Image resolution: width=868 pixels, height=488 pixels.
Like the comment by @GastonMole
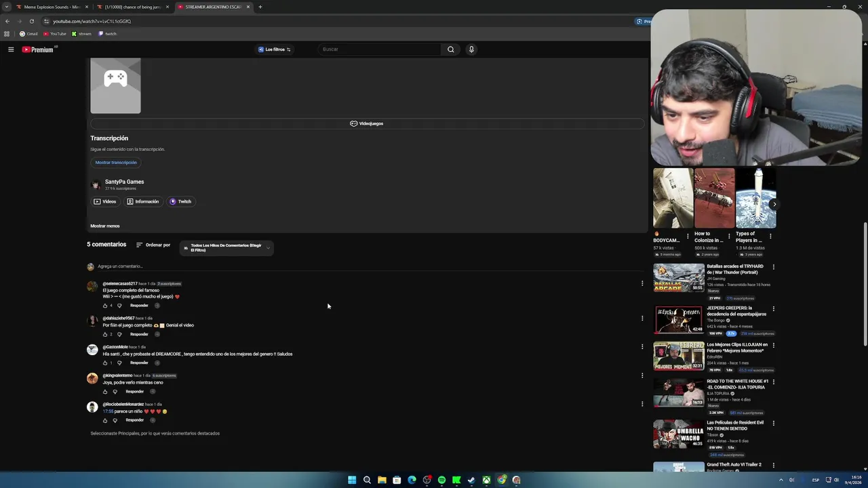[105, 363]
